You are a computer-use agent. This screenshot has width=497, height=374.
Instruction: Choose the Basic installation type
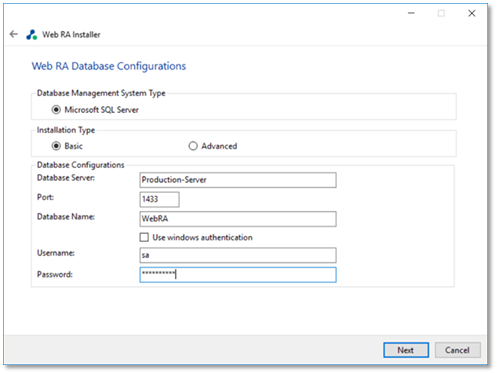(x=56, y=146)
